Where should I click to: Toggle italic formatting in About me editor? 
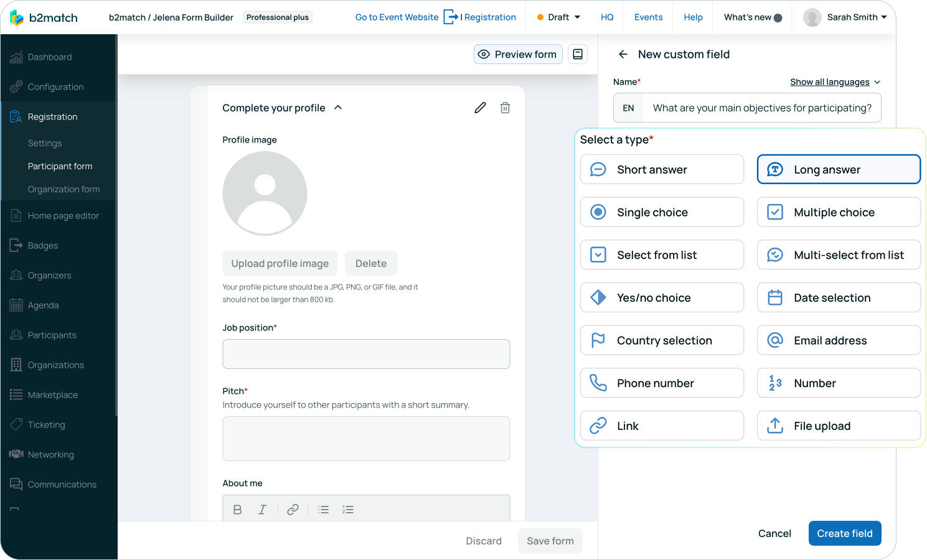click(x=262, y=510)
